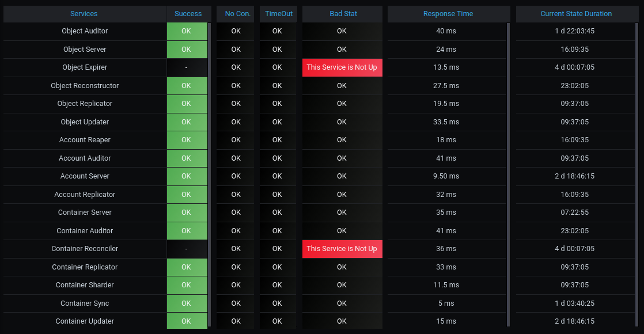Sort by Current State Duration header
Viewport: 644px width, 334px height.
(x=576, y=14)
